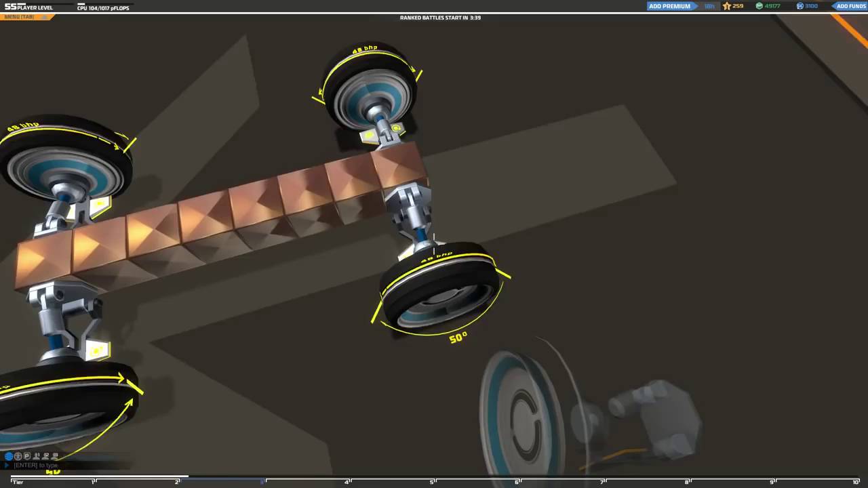The image size is (868, 488).
Task: Select the second round chat channel icon
Action: (18, 456)
